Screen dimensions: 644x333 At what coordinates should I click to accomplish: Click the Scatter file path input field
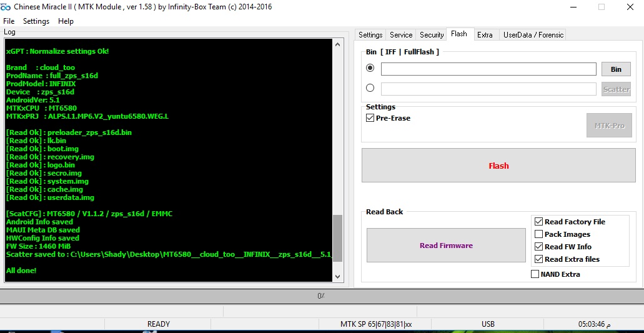pos(488,89)
